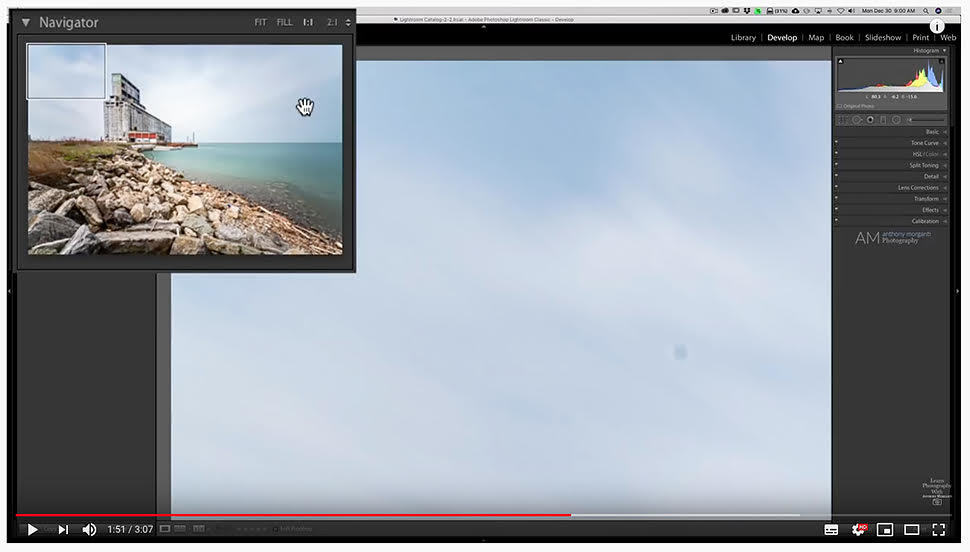Viewport: 970px width, 552px height.
Task: Click the date and time in menu bar
Action: [x=888, y=11]
